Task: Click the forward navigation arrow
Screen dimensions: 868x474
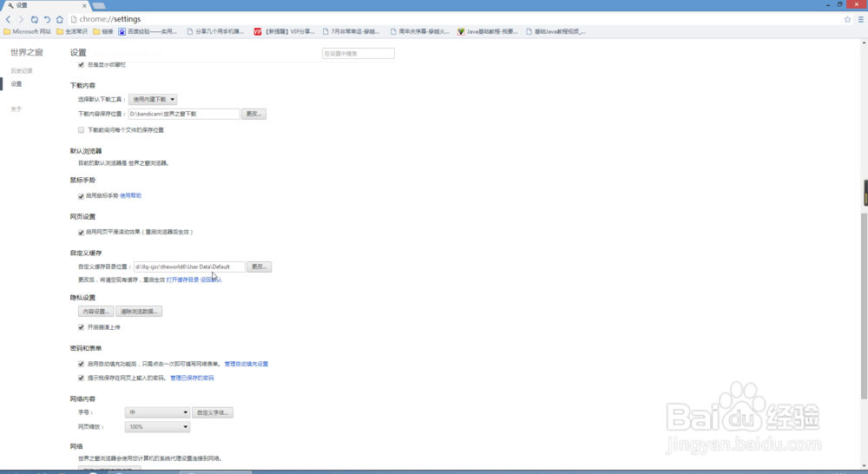Action: (21, 19)
